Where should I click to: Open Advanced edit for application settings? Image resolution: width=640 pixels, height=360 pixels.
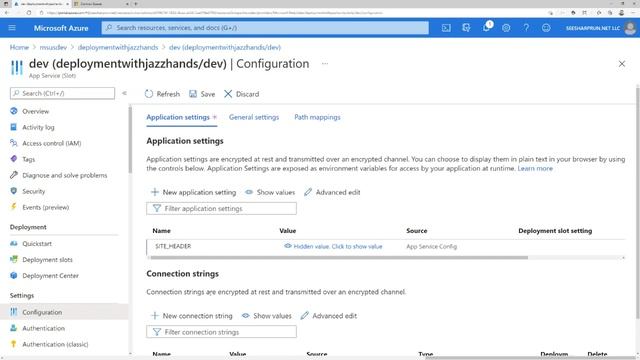[x=332, y=192]
